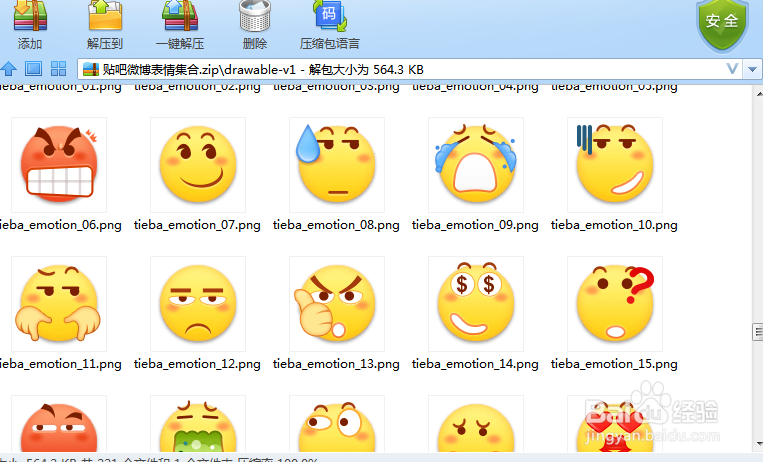Select the tieba_emotion_10 smirking face thumbnail
Viewport: 763px width, 462px height.
(x=615, y=165)
